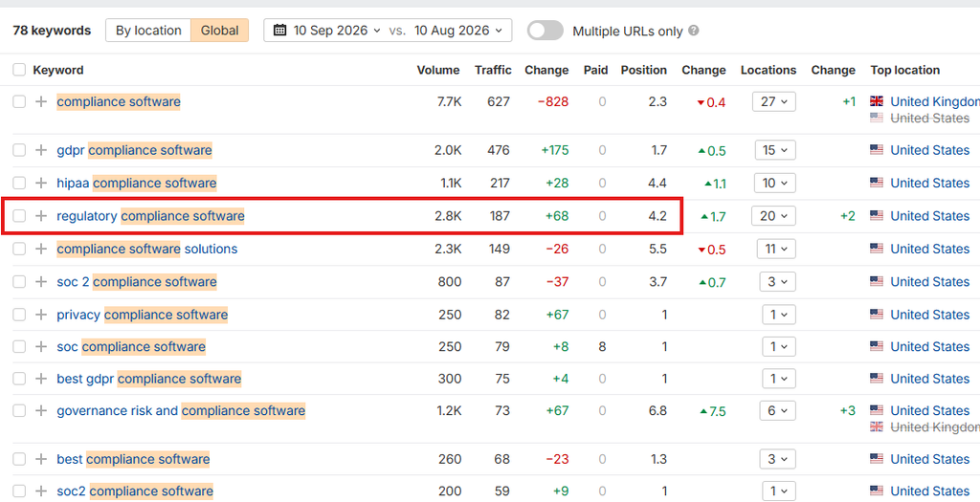The height and width of the screenshot is (502, 980).
Task: Sort by Top location column header
Action: point(905,70)
